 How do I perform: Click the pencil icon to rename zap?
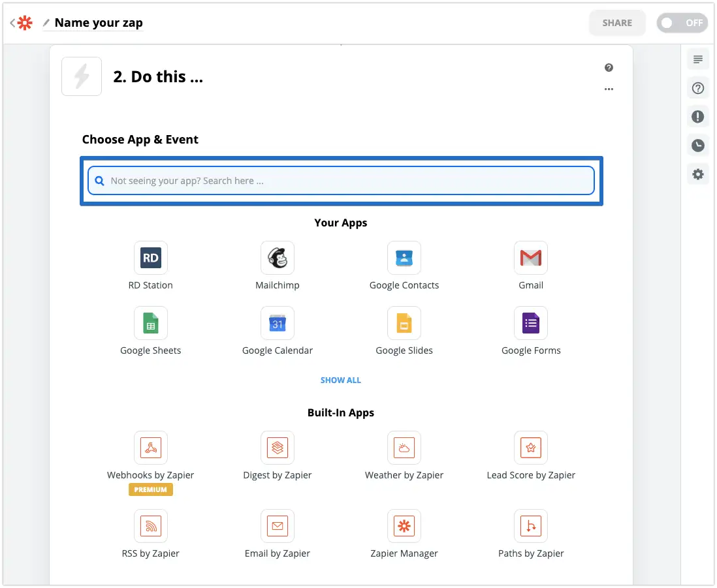46,22
